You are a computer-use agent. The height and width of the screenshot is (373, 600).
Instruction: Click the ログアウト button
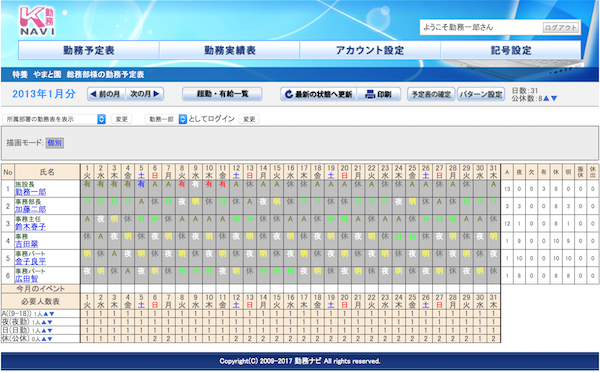[x=561, y=28]
